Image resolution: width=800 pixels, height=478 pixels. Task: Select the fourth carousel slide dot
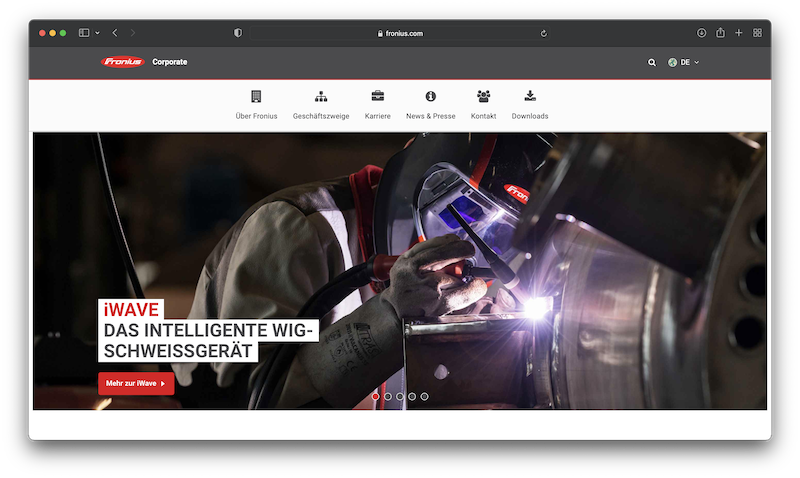[412, 396]
